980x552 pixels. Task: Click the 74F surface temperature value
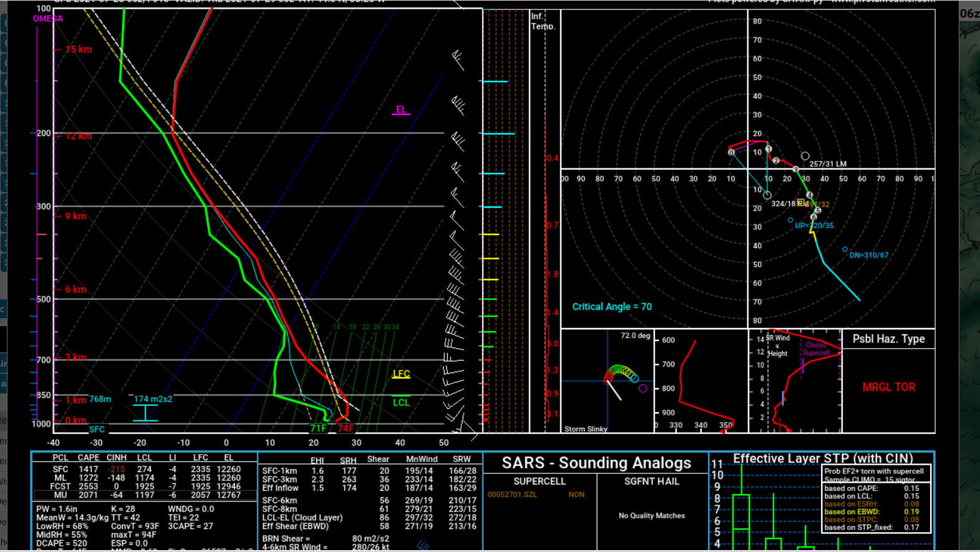345,429
